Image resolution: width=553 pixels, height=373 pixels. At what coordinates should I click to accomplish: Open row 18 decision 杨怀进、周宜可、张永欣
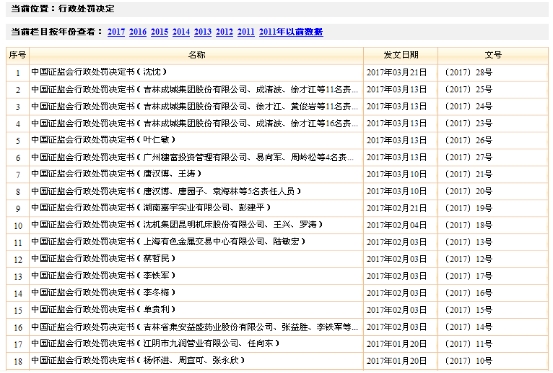138,360
